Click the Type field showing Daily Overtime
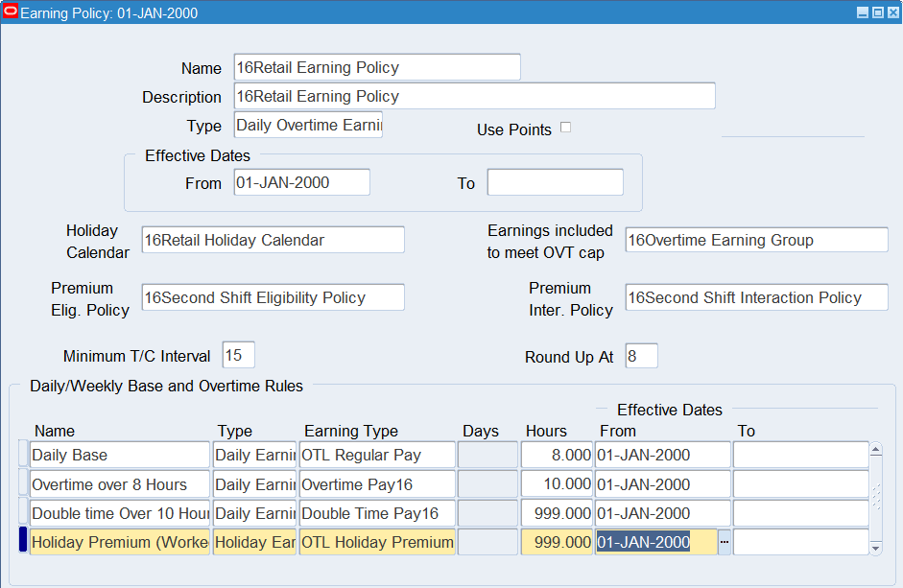Image resolution: width=903 pixels, height=588 pixels. click(307, 125)
